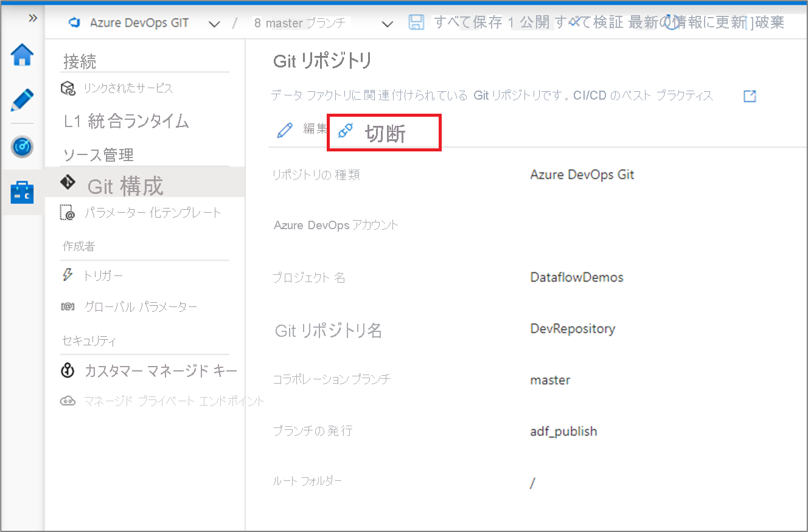Click the Azure DevOps GIT logo icon
The width and height of the screenshot is (808, 532).
(x=75, y=23)
